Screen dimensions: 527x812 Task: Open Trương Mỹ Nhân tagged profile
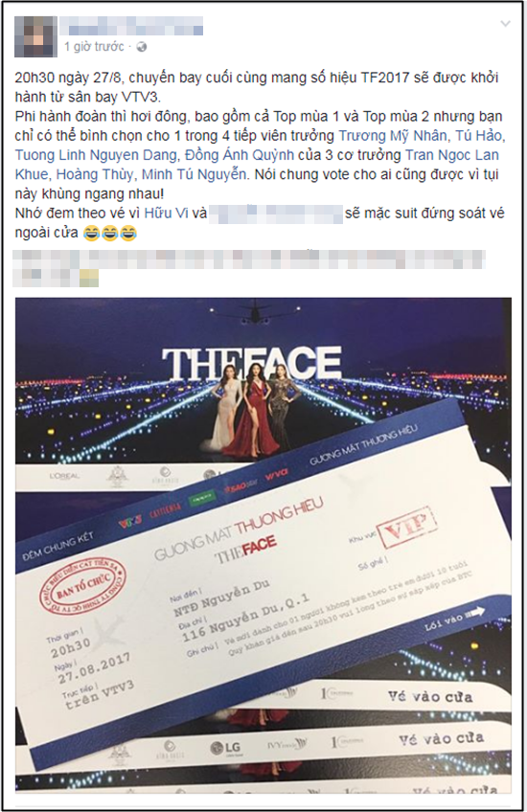pyautogui.click(x=392, y=136)
